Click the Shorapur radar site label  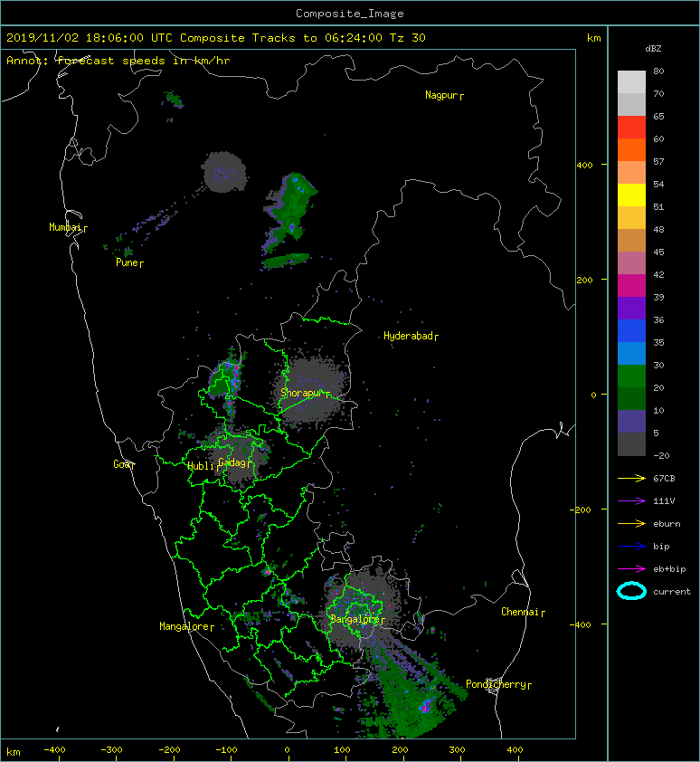click(x=305, y=393)
